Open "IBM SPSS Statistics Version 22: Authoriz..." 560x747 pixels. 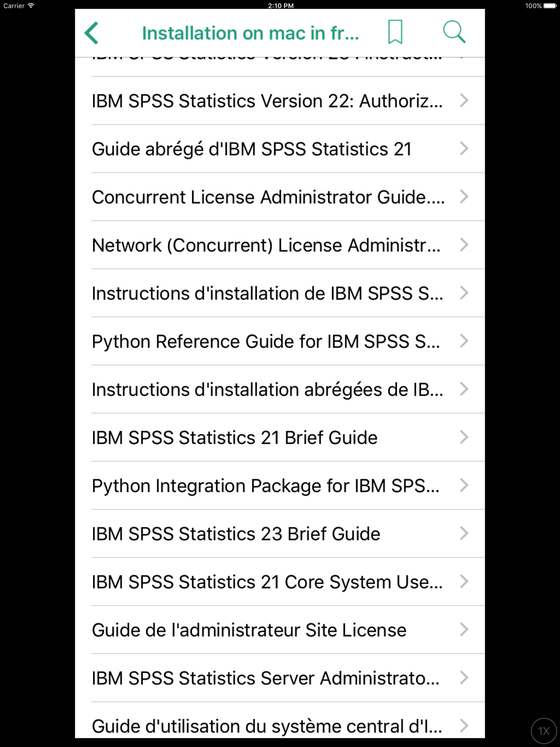point(280,101)
